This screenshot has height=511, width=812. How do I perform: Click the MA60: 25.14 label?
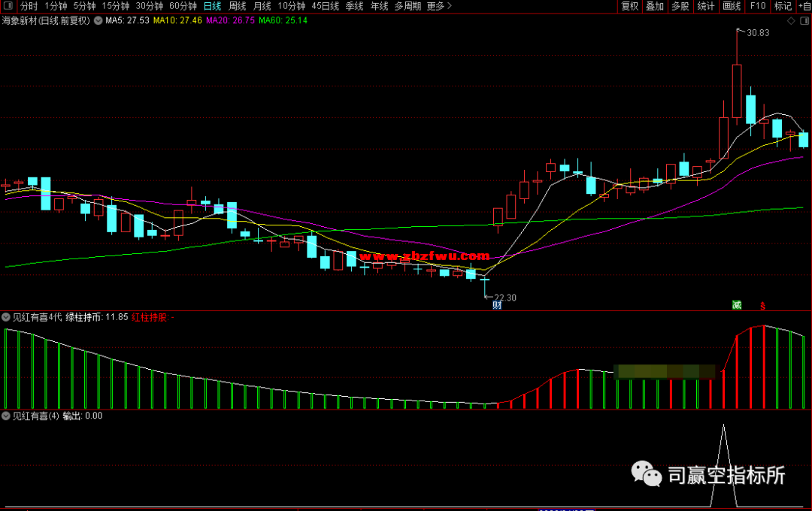point(283,21)
